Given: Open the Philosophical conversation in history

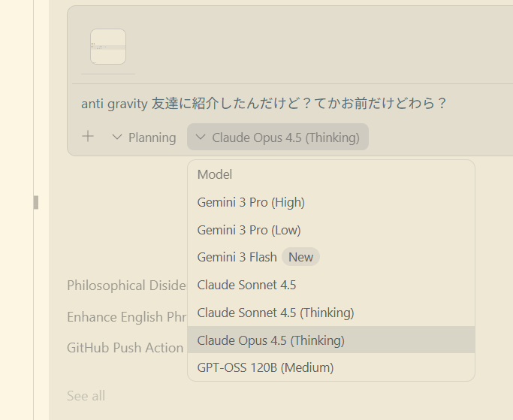Looking at the screenshot, I should 126,286.
